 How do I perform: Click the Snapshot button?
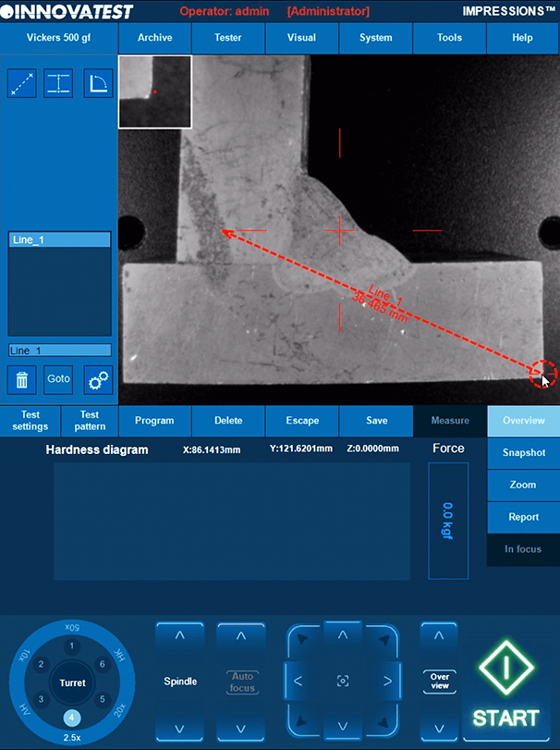coord(523,453)
